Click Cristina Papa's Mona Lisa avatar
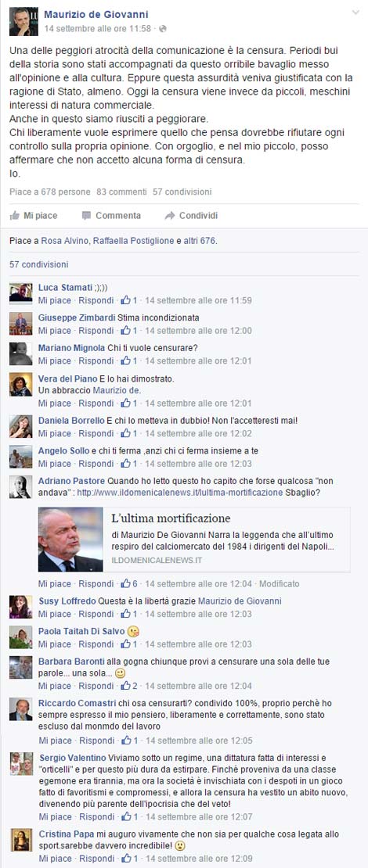This screenshot has width=368, height=868. point(21,839)
